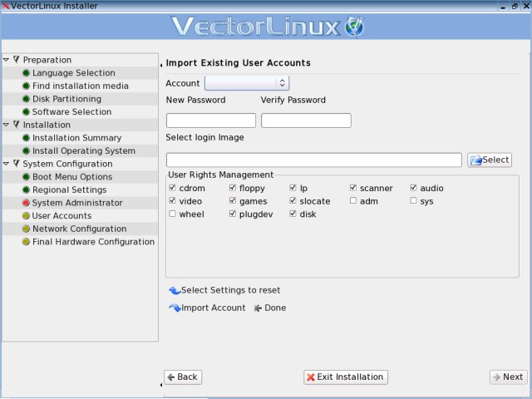Enable the adm group checkbox

(x=353, y=201)
